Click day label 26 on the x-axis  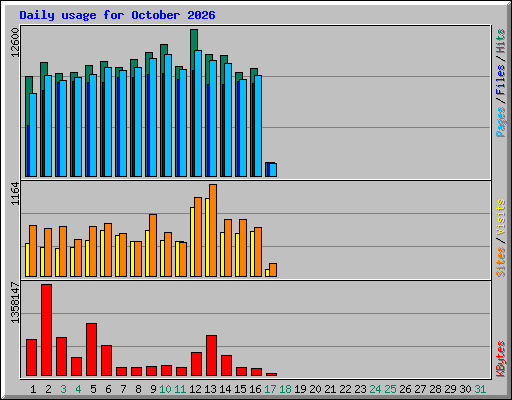tap(405, 389)
